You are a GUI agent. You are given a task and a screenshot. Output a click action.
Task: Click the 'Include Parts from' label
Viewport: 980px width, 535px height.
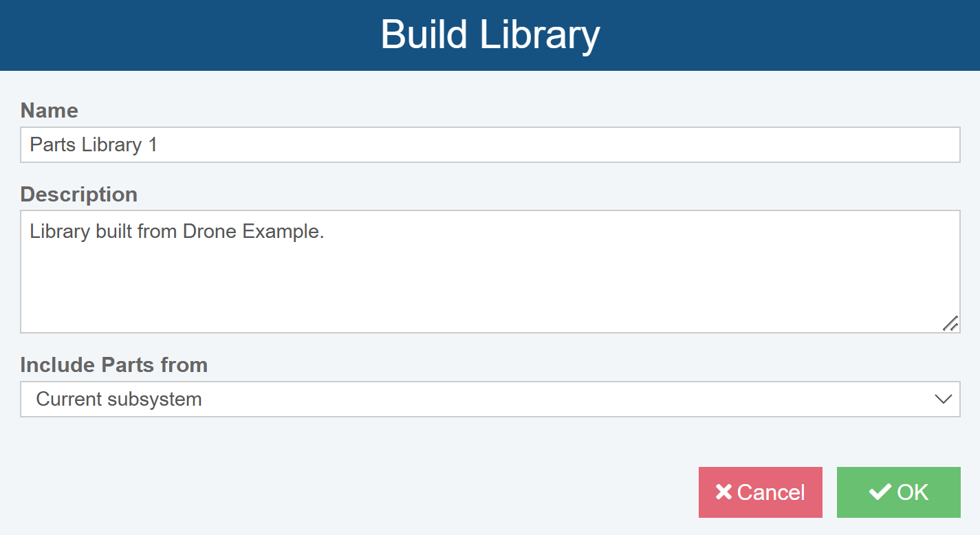[114, 365]
